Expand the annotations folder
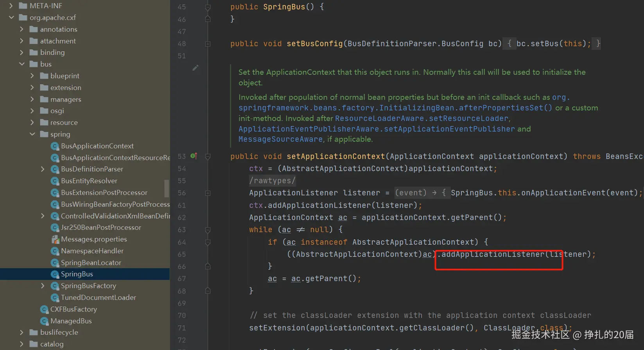 (22, 29)
